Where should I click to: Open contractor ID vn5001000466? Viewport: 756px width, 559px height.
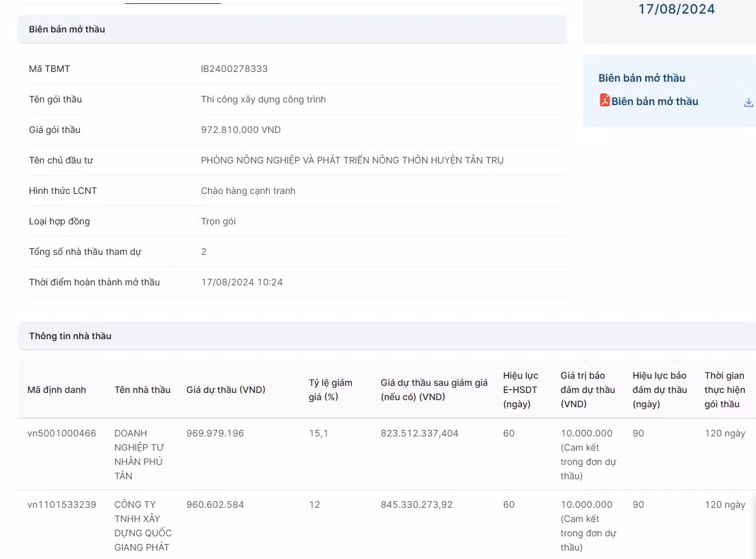pyautogui.click(x=62, y=433)
